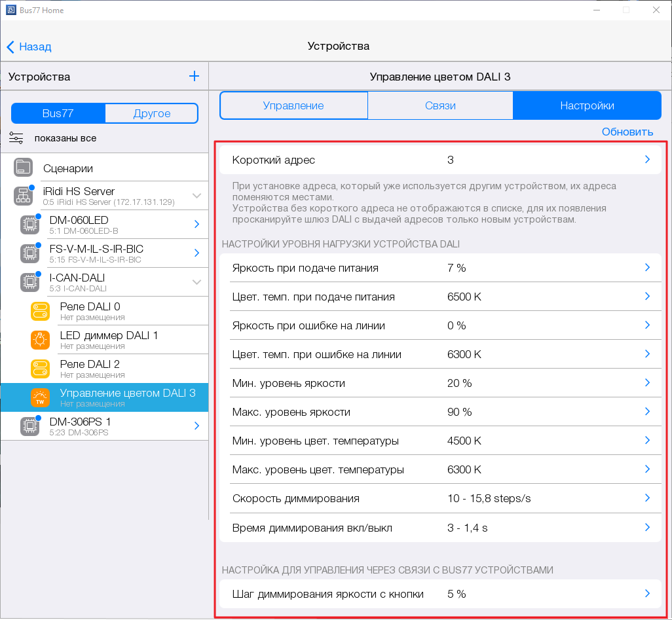Click the filter icon beside 'показаны все'

pyautogui.click(x=16, y=138)
